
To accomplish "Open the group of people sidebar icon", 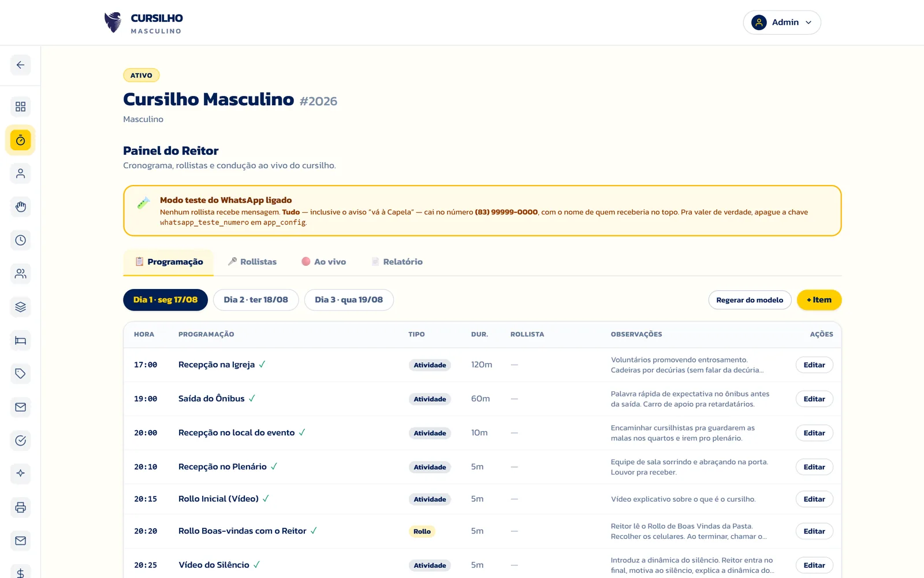I will [x=20, y=273].
